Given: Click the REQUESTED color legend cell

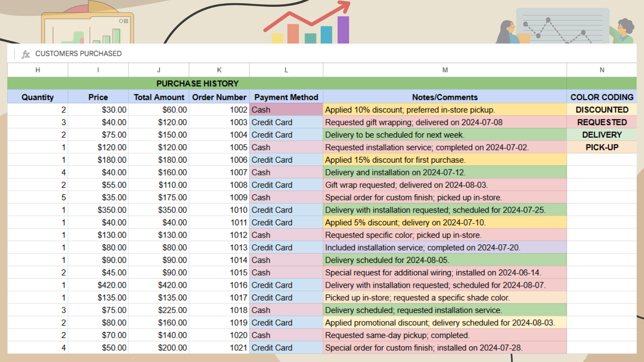Looking at the screenshot, I should pos(602,122).
